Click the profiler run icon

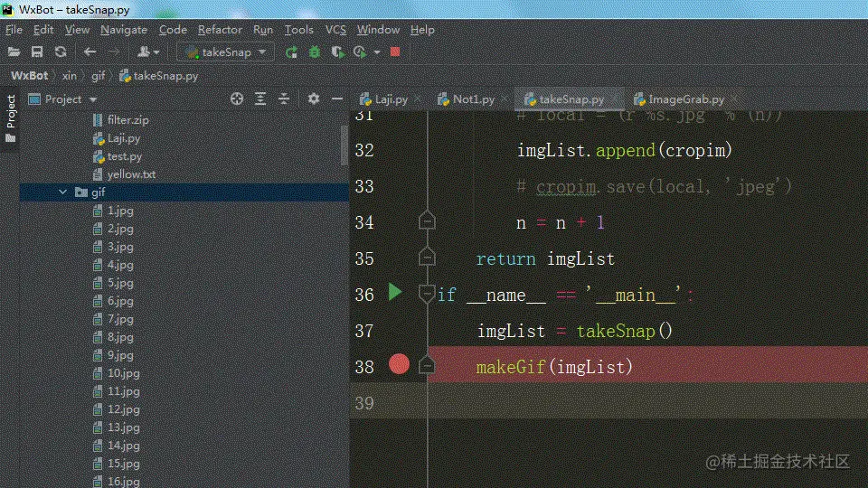tap(361, 52)
